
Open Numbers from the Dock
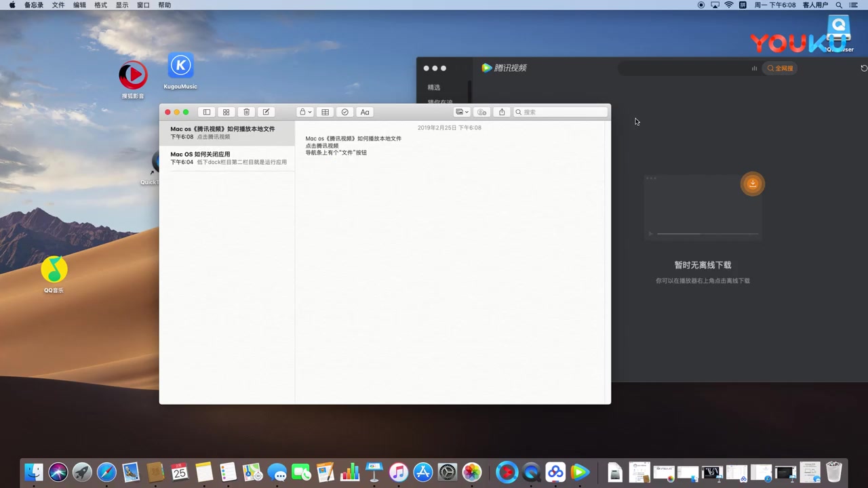pos(350,472)
